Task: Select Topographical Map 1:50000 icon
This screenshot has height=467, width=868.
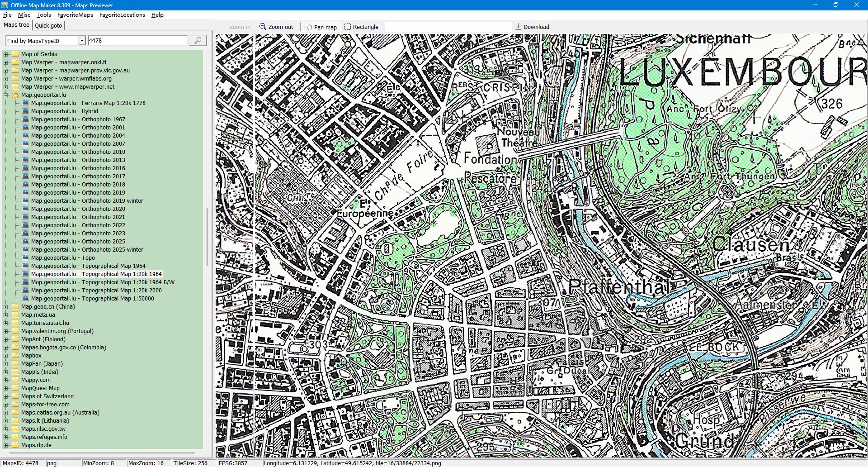Action: point(25,299)
